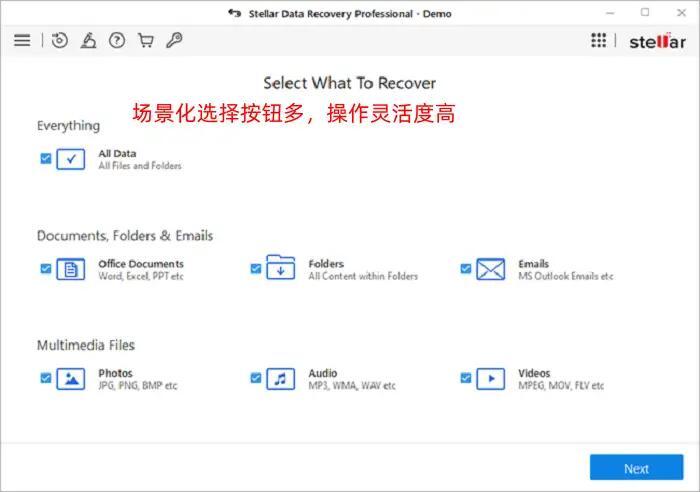The width and height of the screenshot is (700, 492).
Task: Click the Photos picture icon
Action: pyautogui.click(x=71, y=379)
